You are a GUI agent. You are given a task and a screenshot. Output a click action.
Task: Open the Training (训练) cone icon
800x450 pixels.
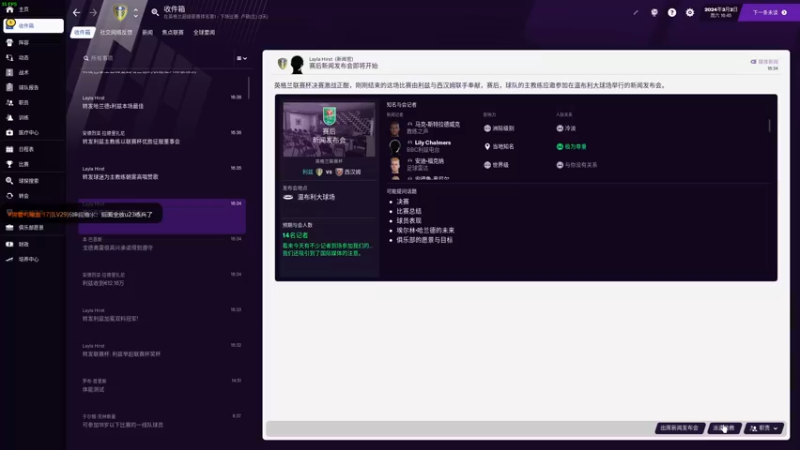10,117
